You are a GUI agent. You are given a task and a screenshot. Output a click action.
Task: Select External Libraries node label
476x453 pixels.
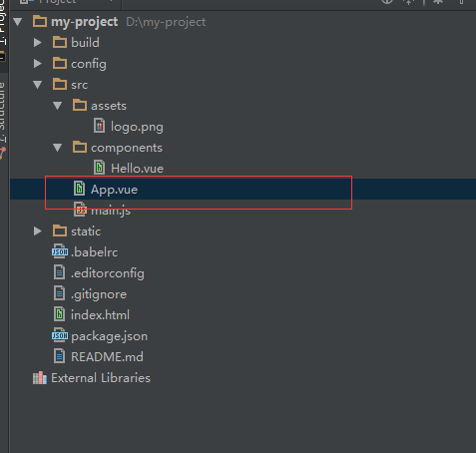click(101, 378)
